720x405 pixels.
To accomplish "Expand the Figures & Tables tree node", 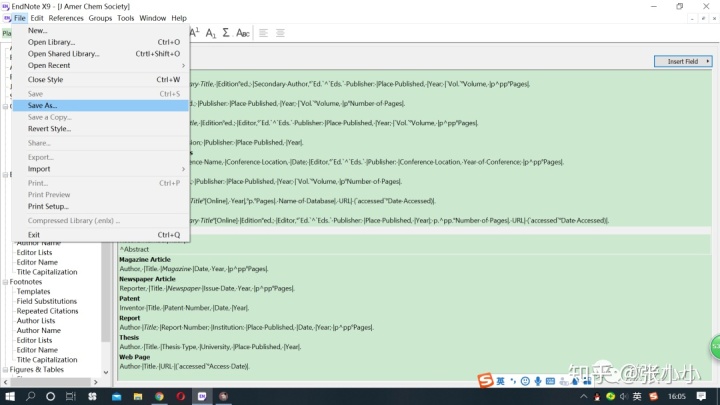I will tap(5, 370).
